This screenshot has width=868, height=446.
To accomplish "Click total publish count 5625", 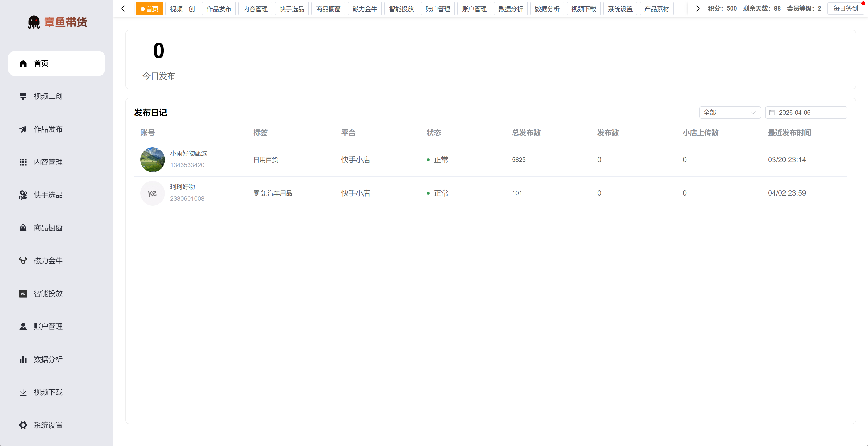I will [x=519, y=160].
